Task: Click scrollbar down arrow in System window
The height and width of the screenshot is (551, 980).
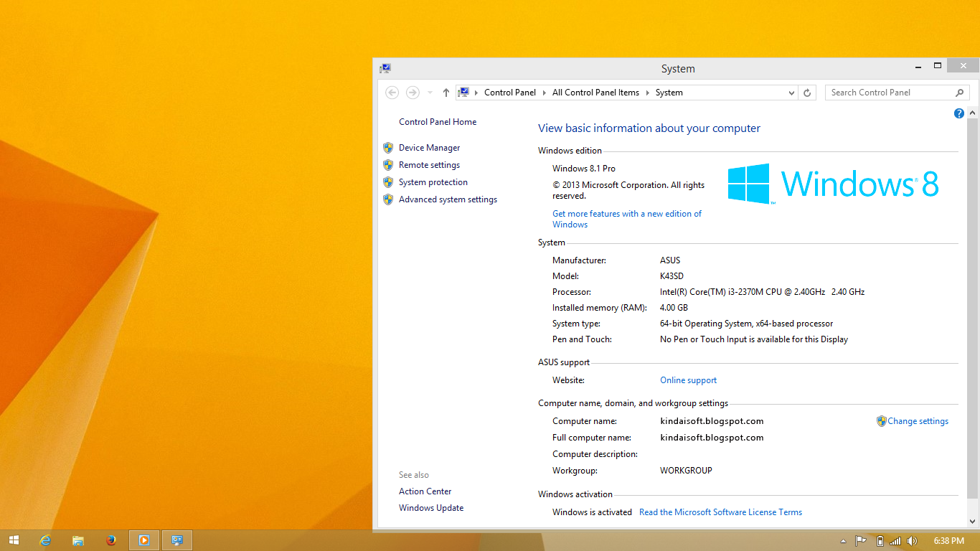Action: pyautogui.click(x=973, y=522)
